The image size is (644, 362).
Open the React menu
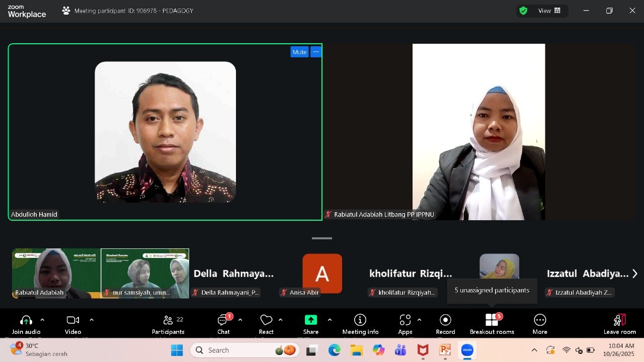point(266,324)
